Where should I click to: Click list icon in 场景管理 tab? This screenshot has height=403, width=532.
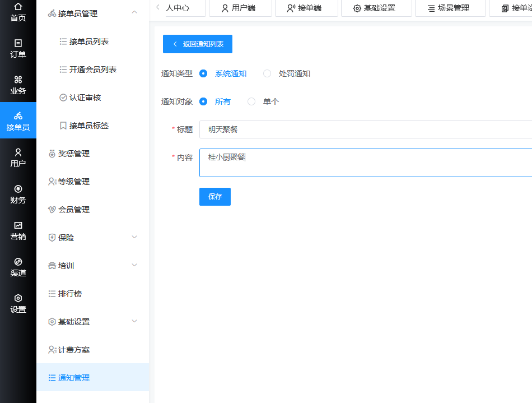point(431,8)
